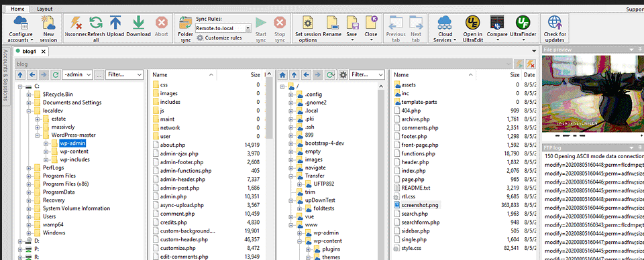The width and height of the screenshot is (644, 260).
Task: Expand the bootstrap-4-dev remote folder
Action: pyautogui.click(x=291, y=143)
